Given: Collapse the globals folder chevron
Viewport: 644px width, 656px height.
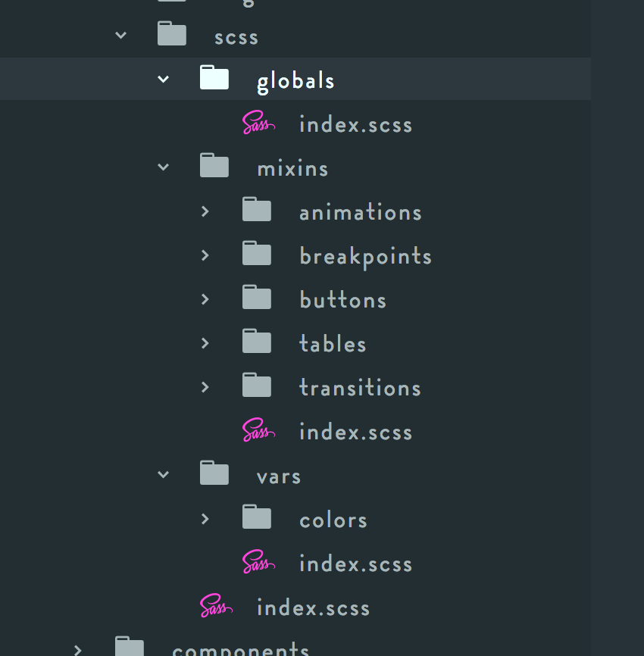Looking at the screenshot, I should point(163,79).
